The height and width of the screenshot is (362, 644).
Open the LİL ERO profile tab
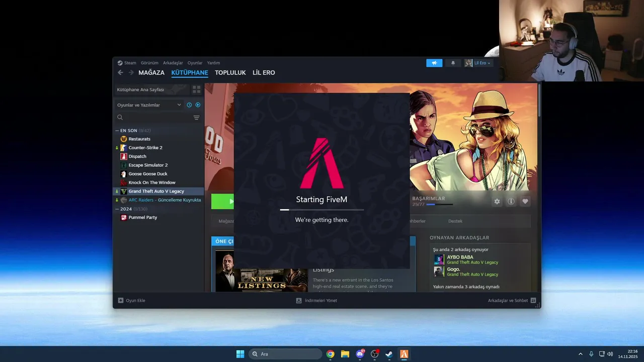[264, 72]
